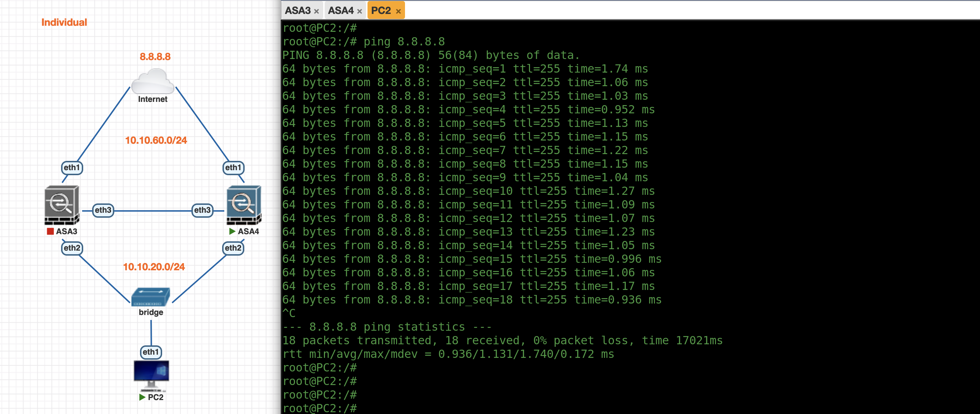Click the ASA4 firewall node icon
Screen dimensions: 980x414
tap(244, 205)
